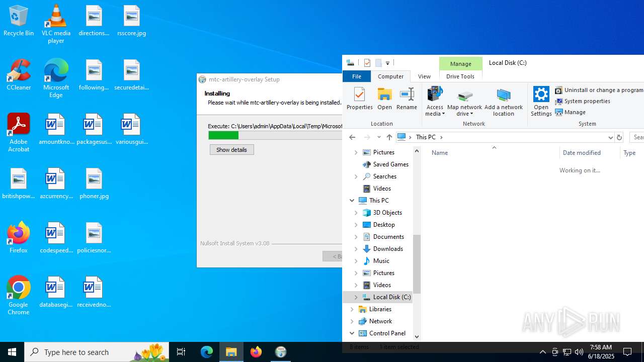Click the This PC address bar path
The width and height of the screenshot is (644, 362).
coord(426,137)
